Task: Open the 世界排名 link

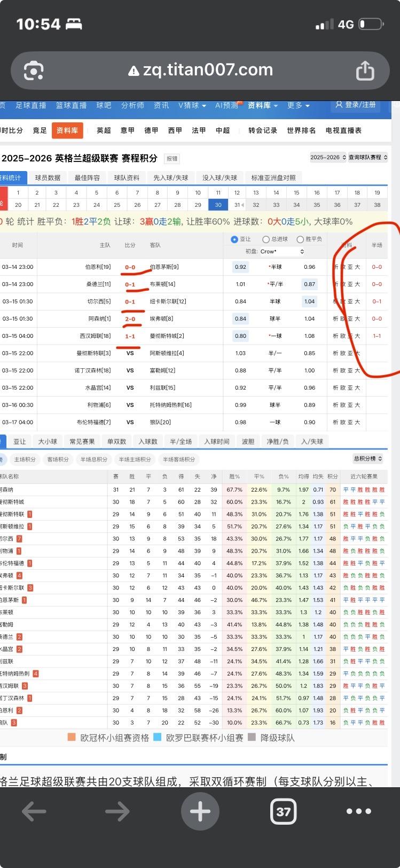Action: pos(301,130)
